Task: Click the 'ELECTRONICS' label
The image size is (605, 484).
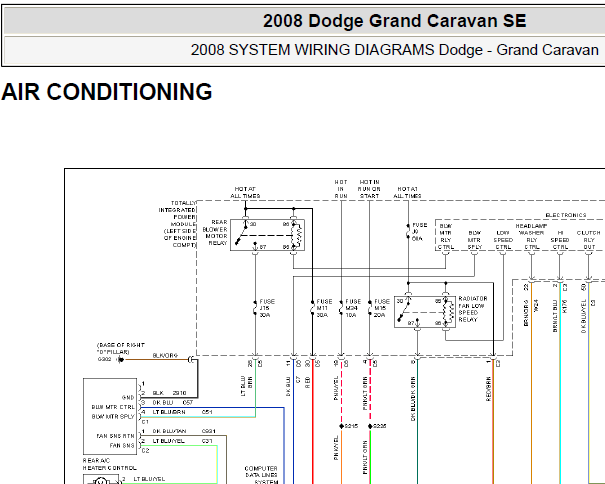Action: (x=566, y=215)
